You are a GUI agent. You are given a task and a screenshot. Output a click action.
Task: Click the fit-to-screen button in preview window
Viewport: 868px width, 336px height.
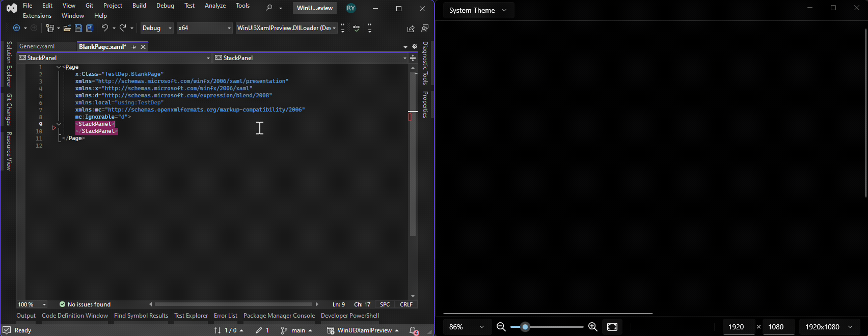pos(612,327)
